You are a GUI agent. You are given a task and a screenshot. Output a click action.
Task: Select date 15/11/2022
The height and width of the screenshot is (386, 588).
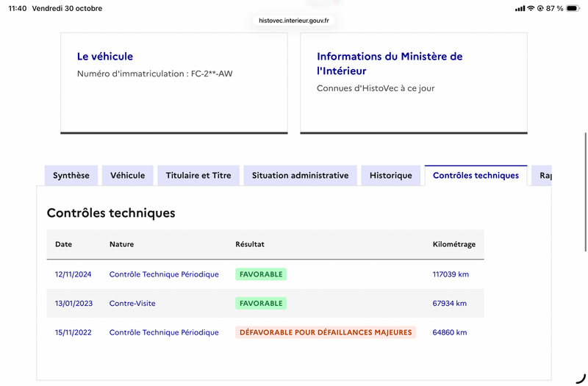tap(73, 332)
